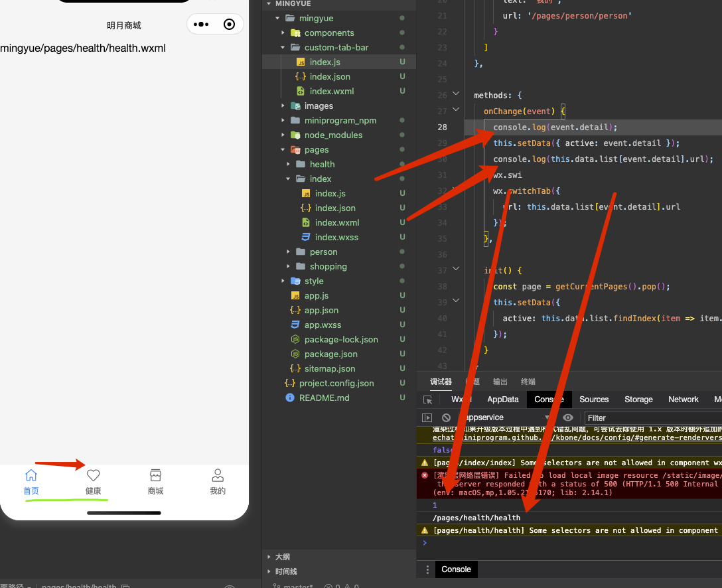Tap the 首页 home tab icon

click(31, 475)
